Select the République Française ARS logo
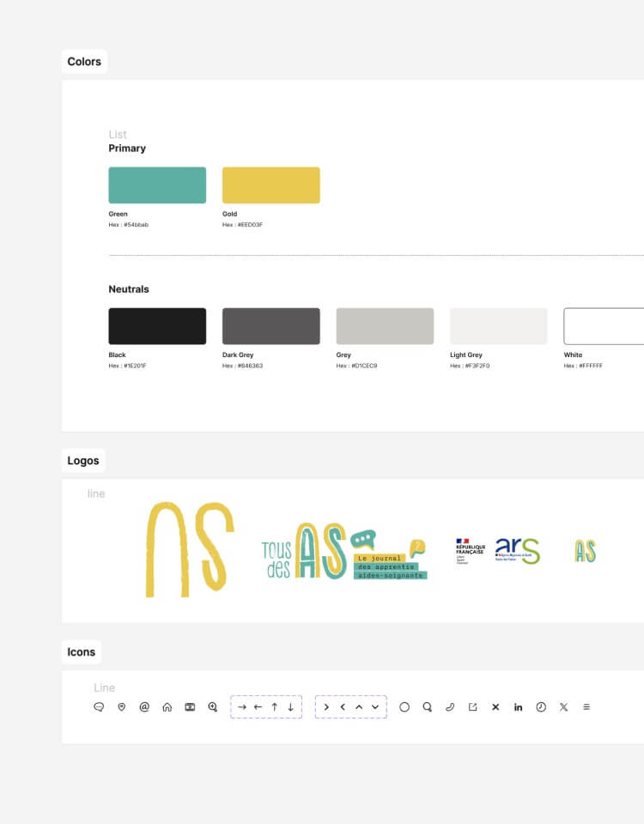 click(x=498, y=551)
